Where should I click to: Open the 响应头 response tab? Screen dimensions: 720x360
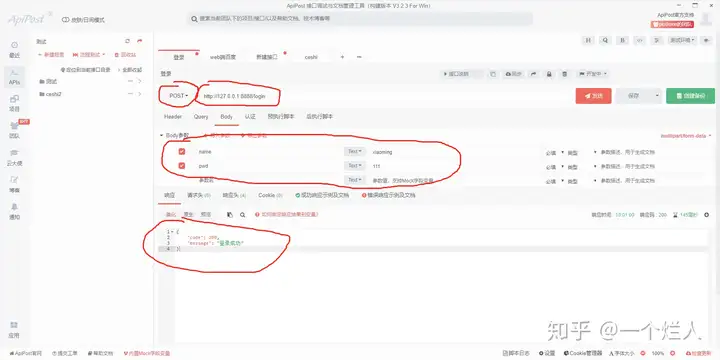(234, 195)
